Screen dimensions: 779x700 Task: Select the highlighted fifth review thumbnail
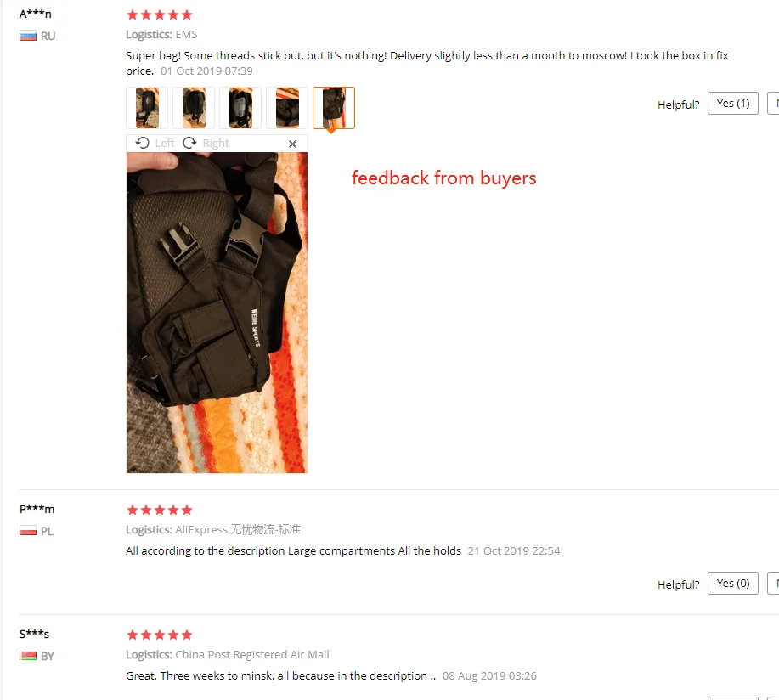click(334, 108)
